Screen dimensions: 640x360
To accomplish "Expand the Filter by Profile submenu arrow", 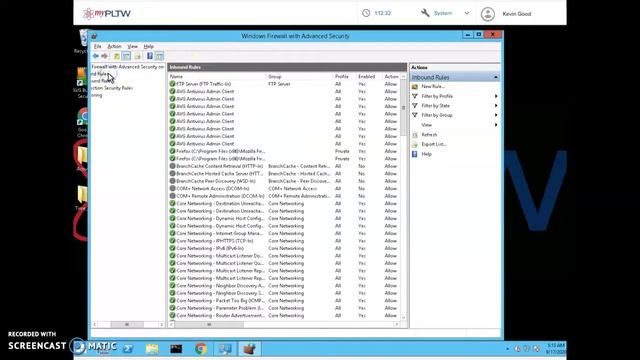I will (496, 96).
